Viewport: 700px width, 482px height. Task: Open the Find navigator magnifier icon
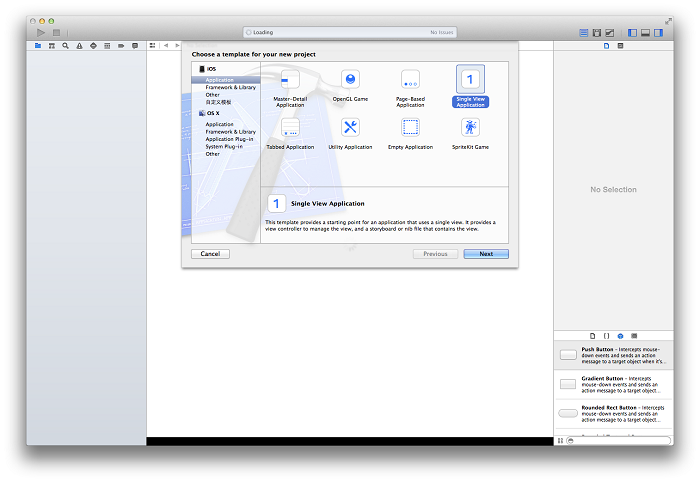point(66,46)
